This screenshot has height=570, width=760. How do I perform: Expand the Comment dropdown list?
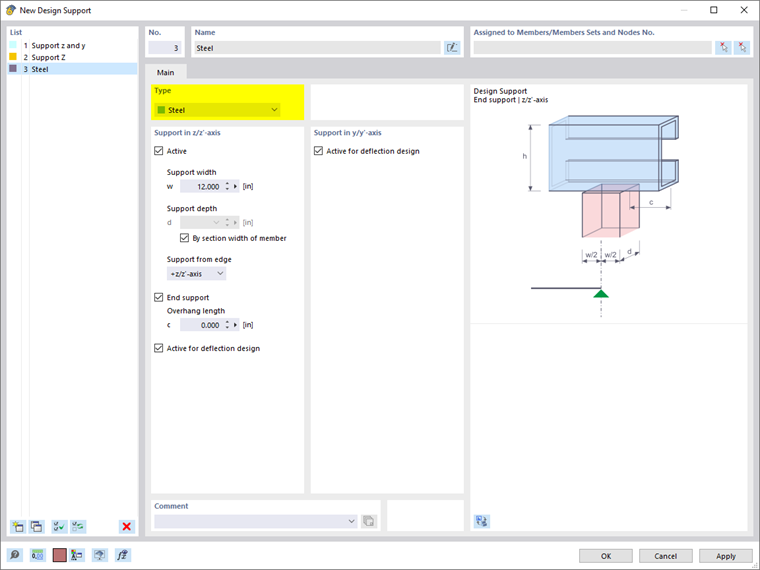(x=351, y=521)
